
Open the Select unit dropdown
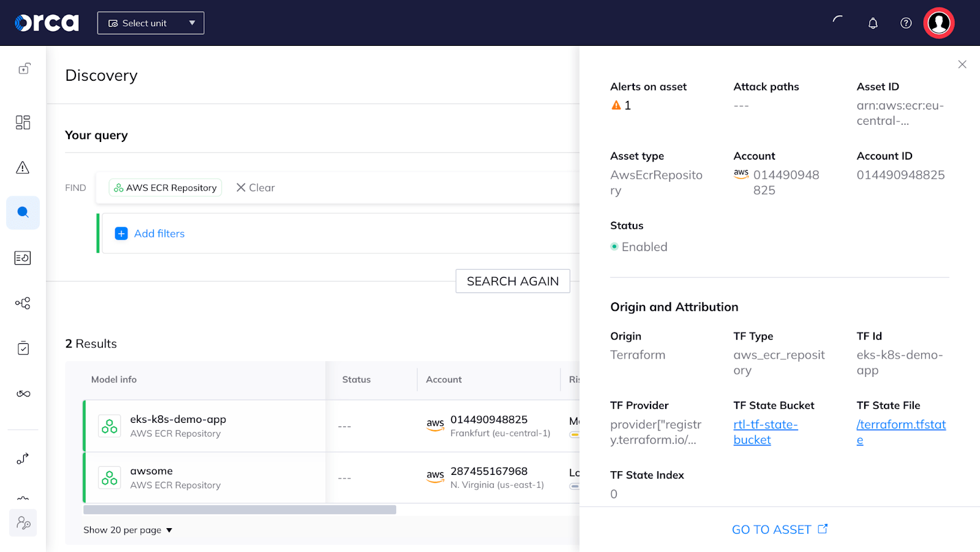click(x=150, y=23)
